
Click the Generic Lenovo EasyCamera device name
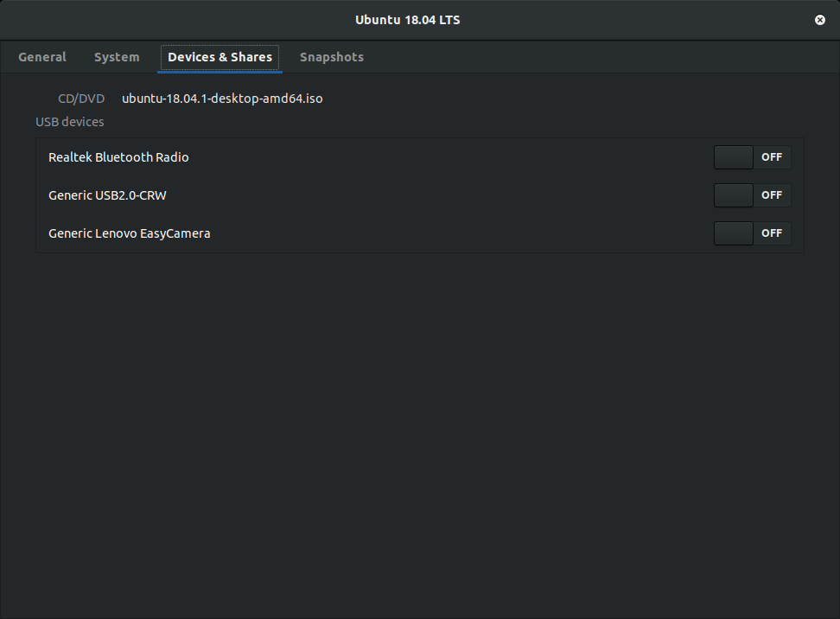130,233
